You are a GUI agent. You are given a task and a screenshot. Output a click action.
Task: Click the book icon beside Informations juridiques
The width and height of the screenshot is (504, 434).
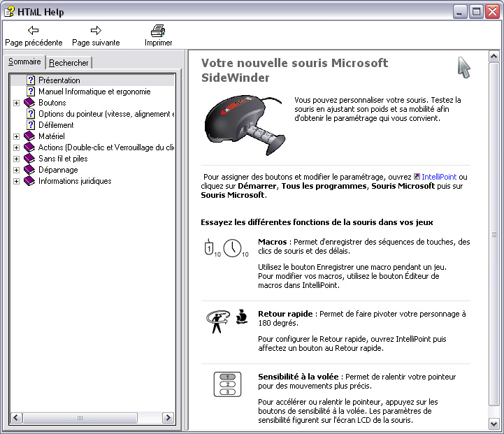click(x=29, y=181)
